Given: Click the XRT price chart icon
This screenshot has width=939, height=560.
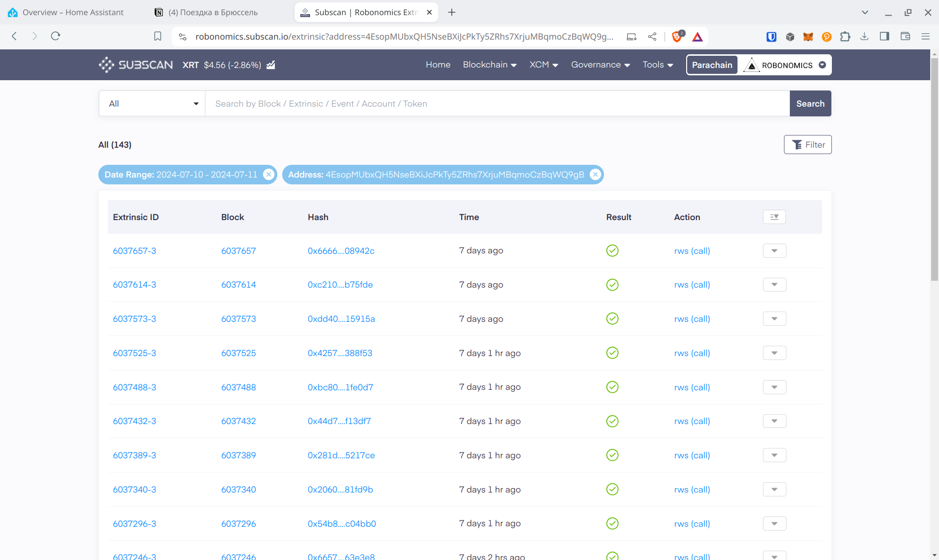Looking at the screenshot, I should click(x=270, y=65).
